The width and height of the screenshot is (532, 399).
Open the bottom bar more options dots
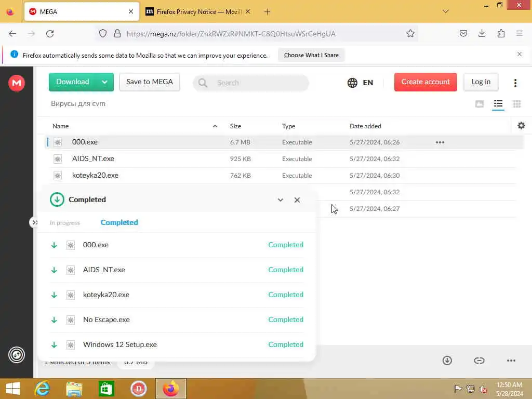[x=511, y=361]
